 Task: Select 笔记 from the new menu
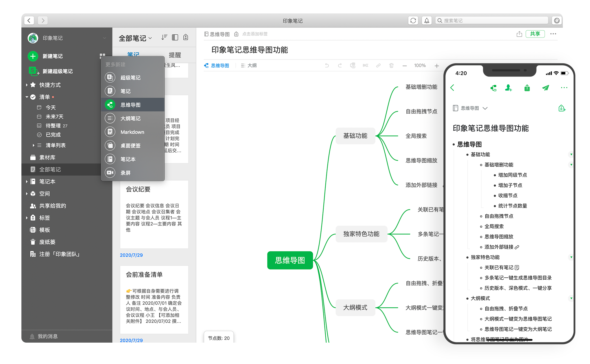[133, 91]
